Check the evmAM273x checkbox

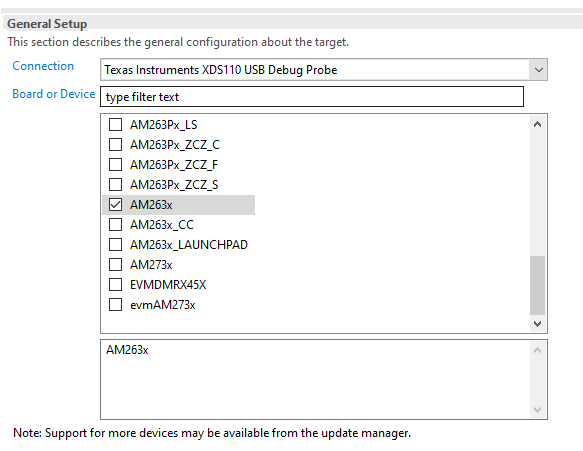pyautogui.click(x=115, y=305)
